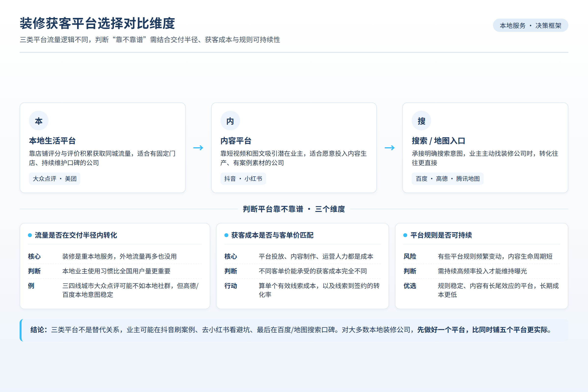Click the blue bullet beside 获客成本是否与客单价匹配

(226, 235)
